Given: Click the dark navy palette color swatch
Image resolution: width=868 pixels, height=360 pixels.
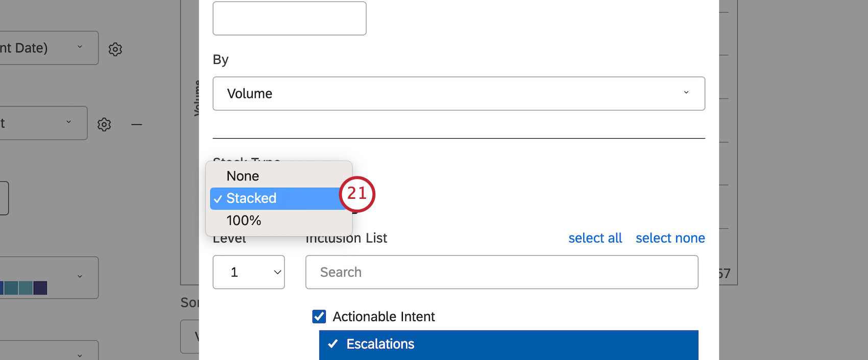Looking at the screenshot, I should [x=40, y=288].
